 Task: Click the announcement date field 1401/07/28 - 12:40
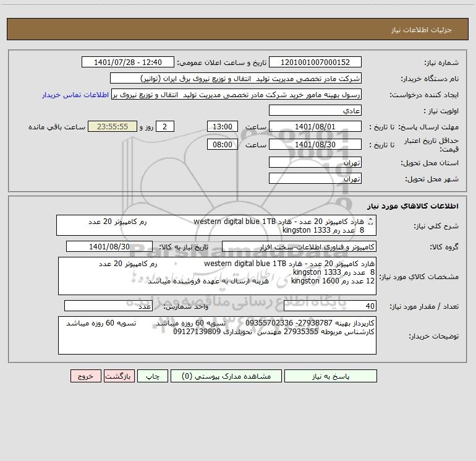pos(128,62)
